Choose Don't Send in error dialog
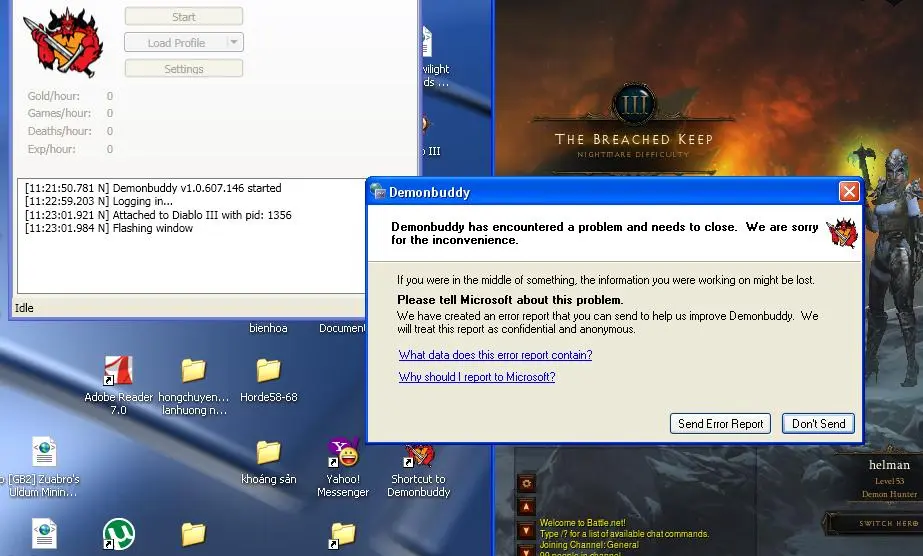Image resolution: width=923 pixels, height=556 pixels. pos(818,424)
